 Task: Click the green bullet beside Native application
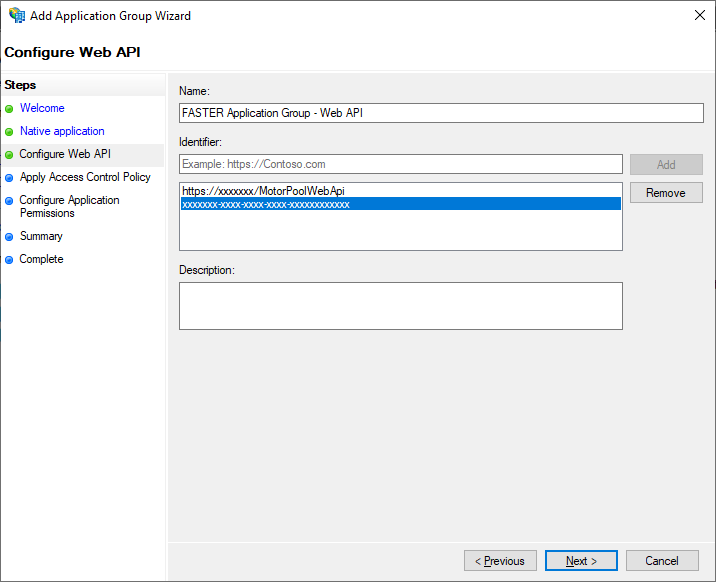click(x=9, y=132)
